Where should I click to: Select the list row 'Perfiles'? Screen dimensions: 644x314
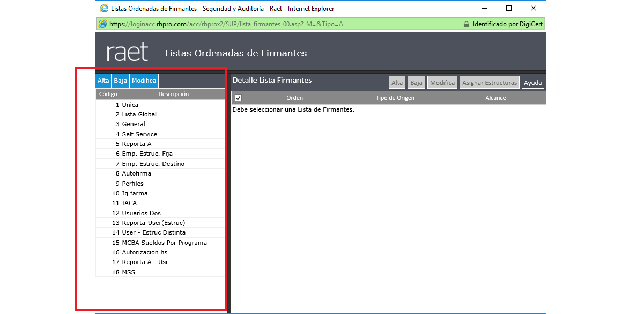(x=160, y=184)
